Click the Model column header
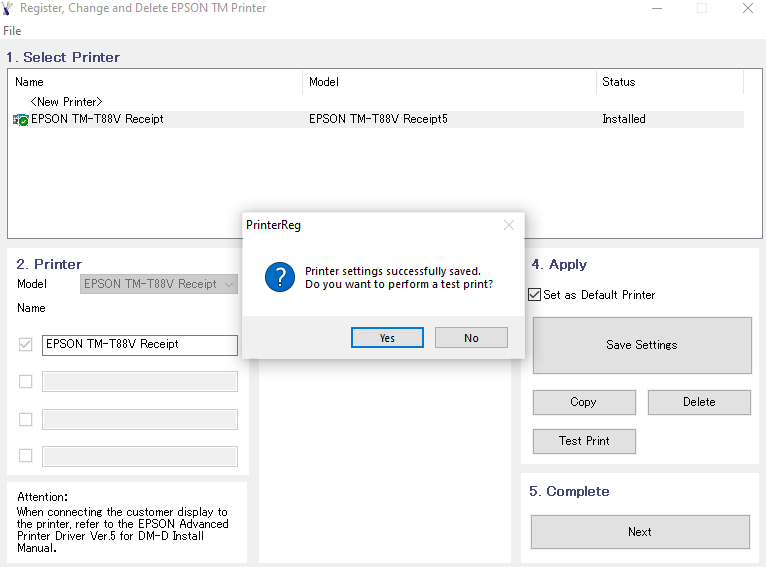Image resolution: width=766 pixels, height=567 pixels. point(449,82)
